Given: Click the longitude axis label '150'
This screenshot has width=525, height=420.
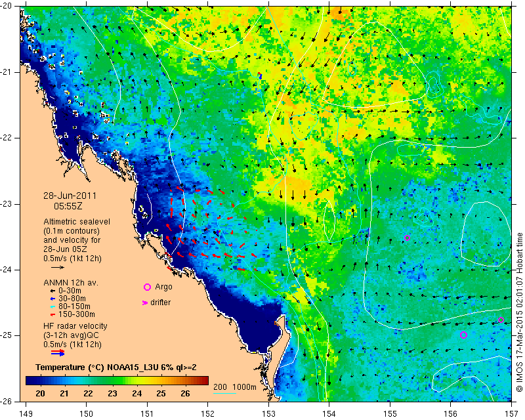Looking at the screenshot, I should (x=87, y=414).
